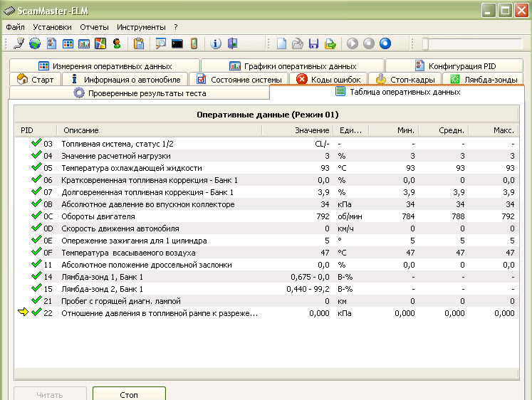Click the connect cable icon in toolbar

[19, 43]
